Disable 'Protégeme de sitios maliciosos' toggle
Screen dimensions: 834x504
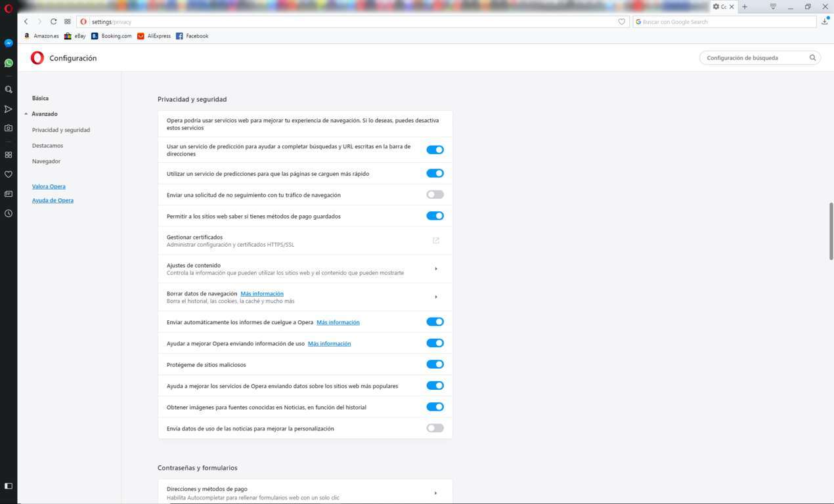(435, 364)
